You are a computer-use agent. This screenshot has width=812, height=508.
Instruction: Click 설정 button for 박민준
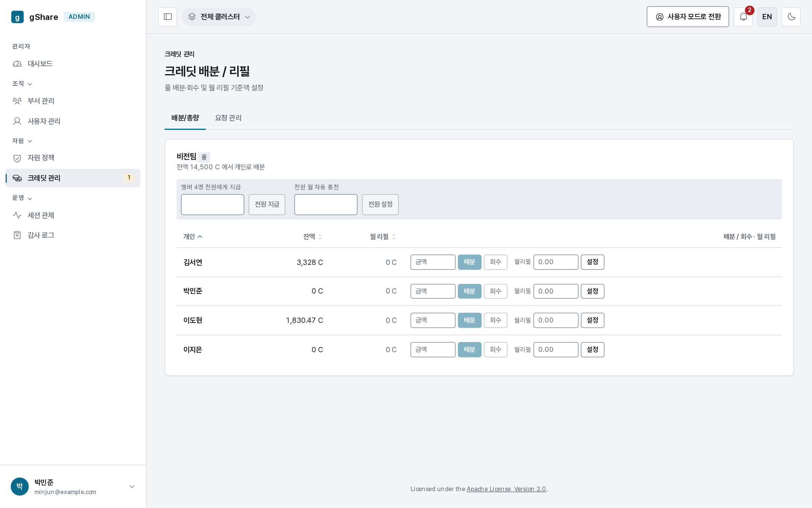tap(592, 291)
